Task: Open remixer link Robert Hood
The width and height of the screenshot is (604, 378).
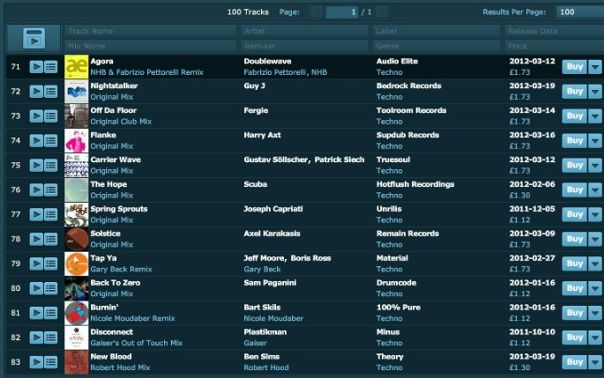Action: pyautogui.click(x=266, y=368)
